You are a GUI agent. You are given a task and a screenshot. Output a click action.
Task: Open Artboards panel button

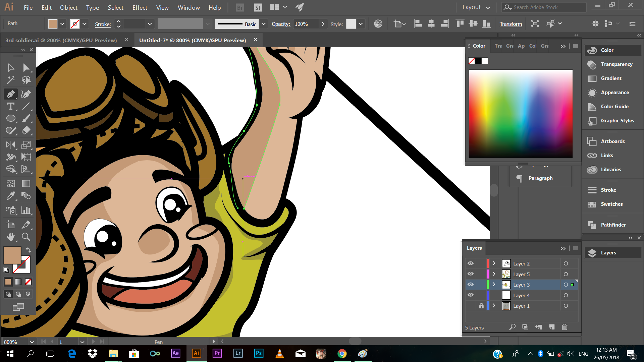pos(612,141)
